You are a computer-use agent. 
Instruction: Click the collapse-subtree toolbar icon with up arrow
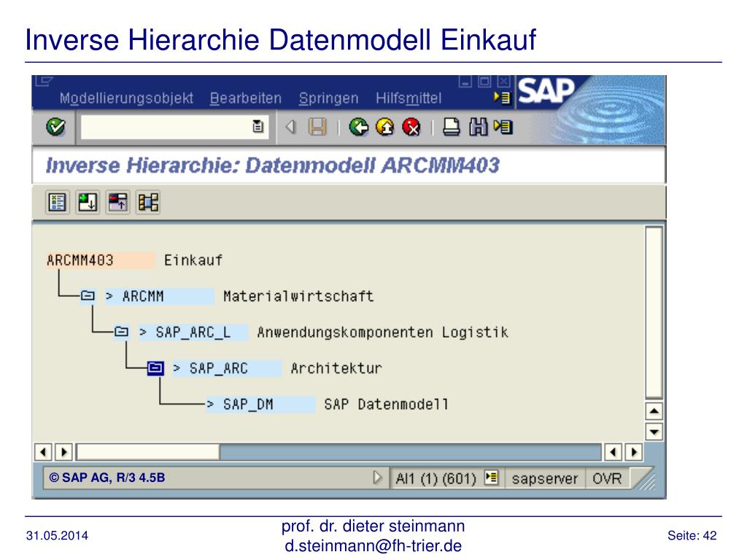pos(117,203)
